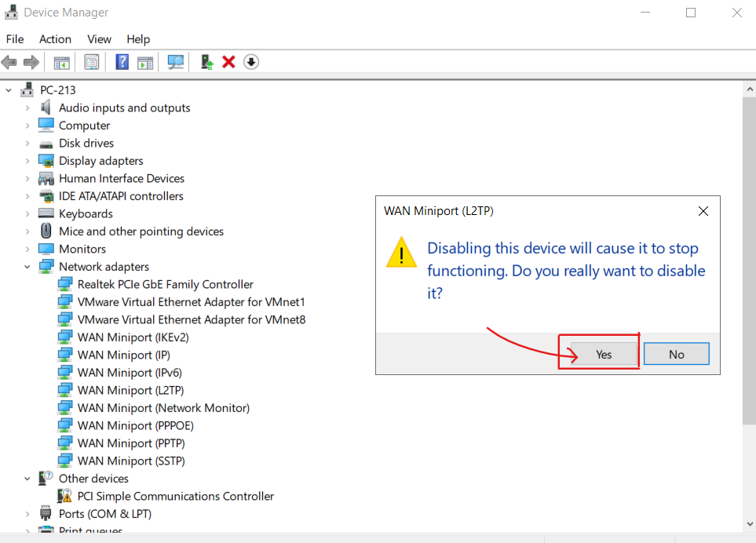Collapse the Network adapters node

point(27,267)
